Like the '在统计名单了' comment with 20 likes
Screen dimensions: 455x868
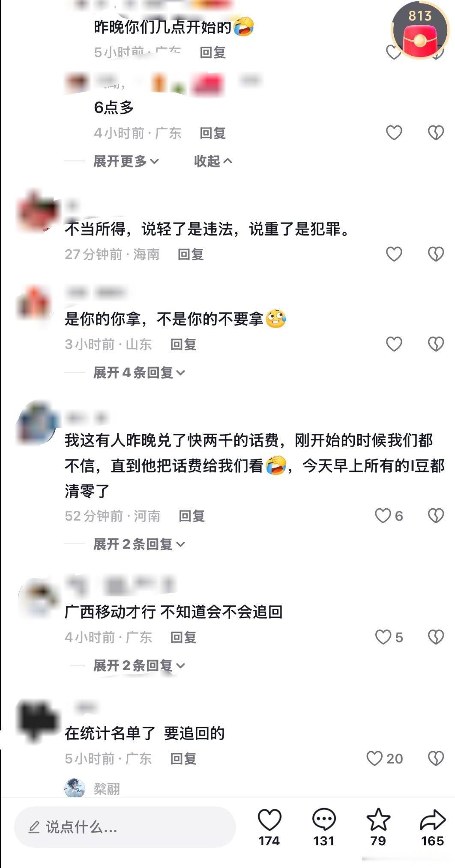[384, 758]
